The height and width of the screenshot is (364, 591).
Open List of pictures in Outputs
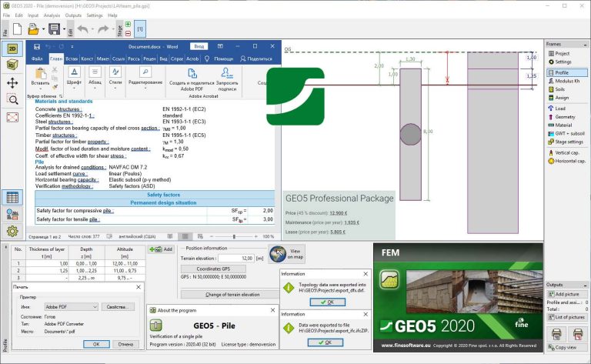567,317
